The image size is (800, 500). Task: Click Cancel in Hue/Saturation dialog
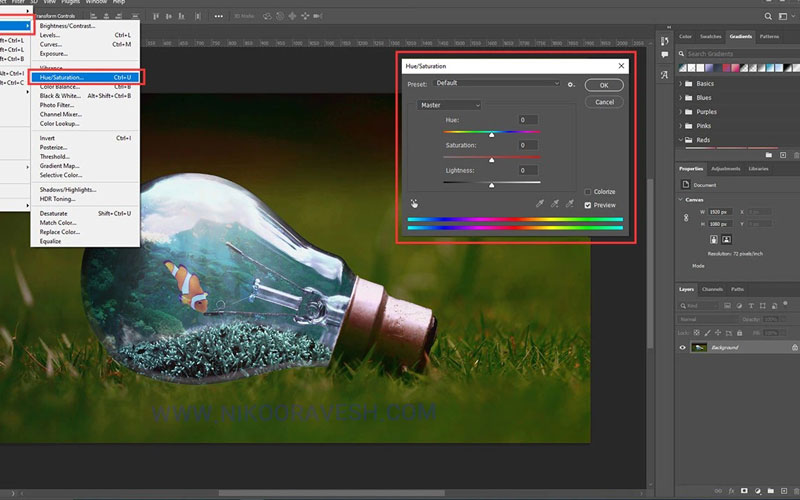(604, 102)
